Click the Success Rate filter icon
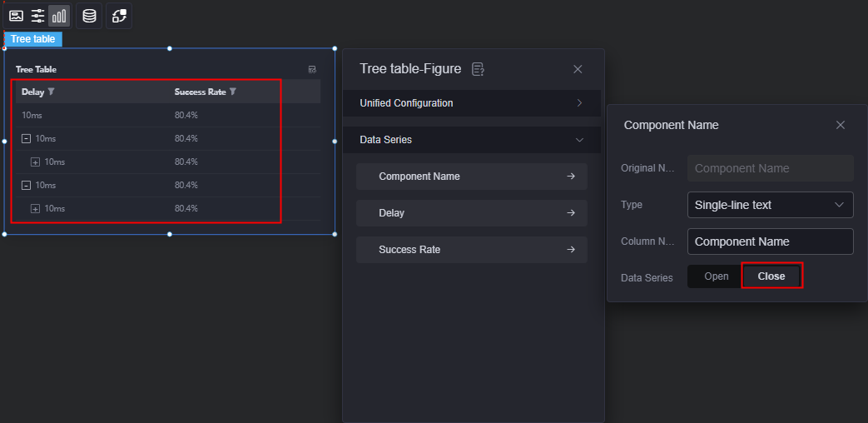 pos(233,92)
